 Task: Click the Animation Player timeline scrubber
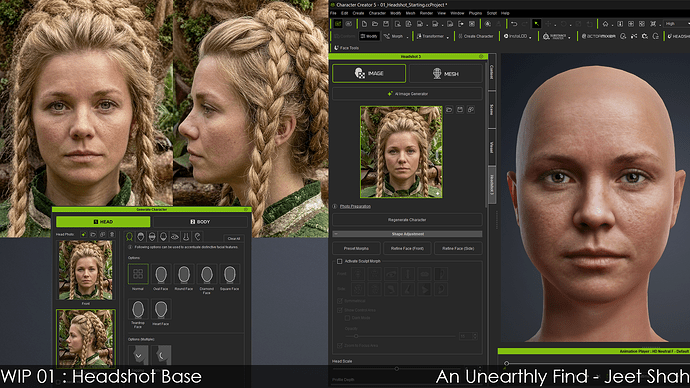click(506, 363)
